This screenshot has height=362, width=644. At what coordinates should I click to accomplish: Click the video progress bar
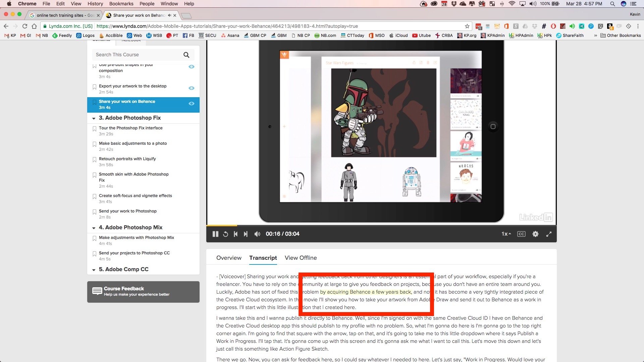(x=381, y=225)
